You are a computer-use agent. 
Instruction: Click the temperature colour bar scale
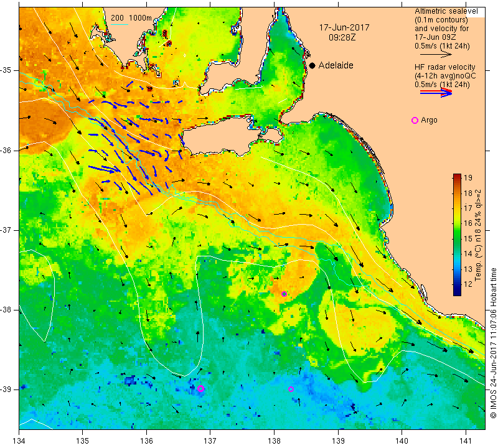click(x=457, y=235)
